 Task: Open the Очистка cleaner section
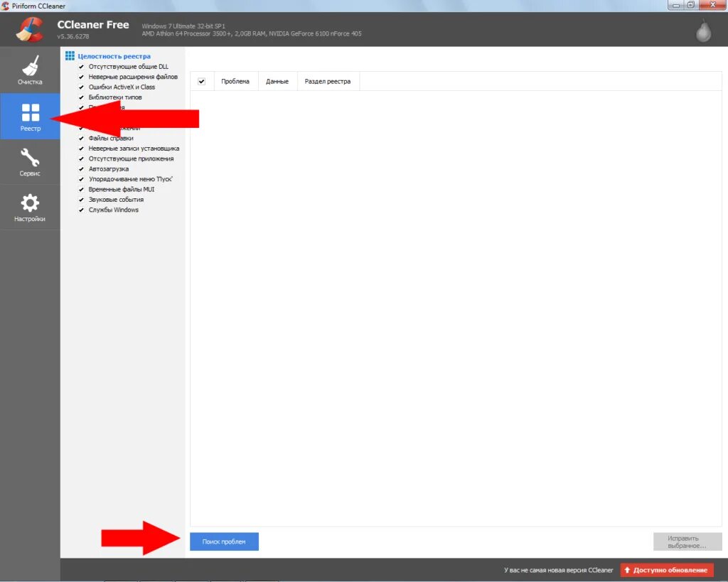pos(30,70)
